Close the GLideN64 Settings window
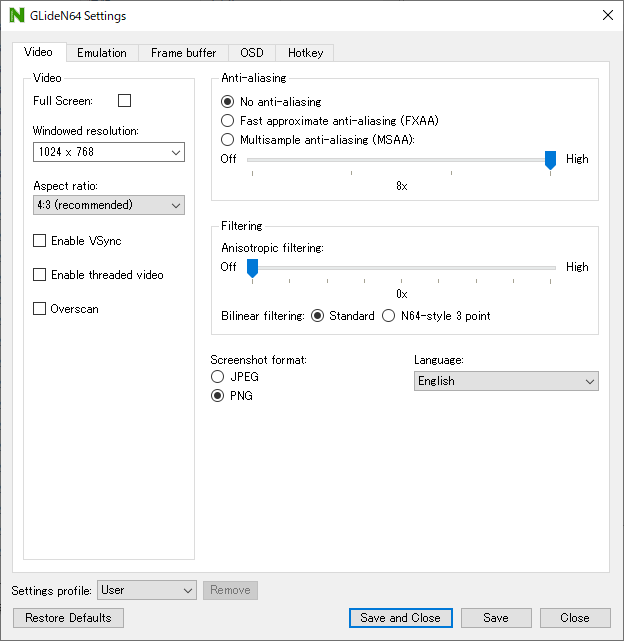The width and height of the screenshot is (624, 641). click(x=606, y=16)
